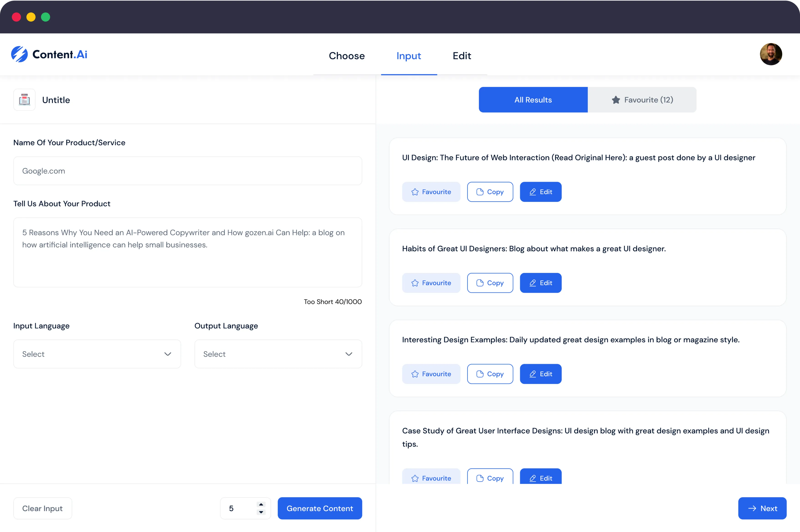Expand the Input Language dropdown

[97, 354]
